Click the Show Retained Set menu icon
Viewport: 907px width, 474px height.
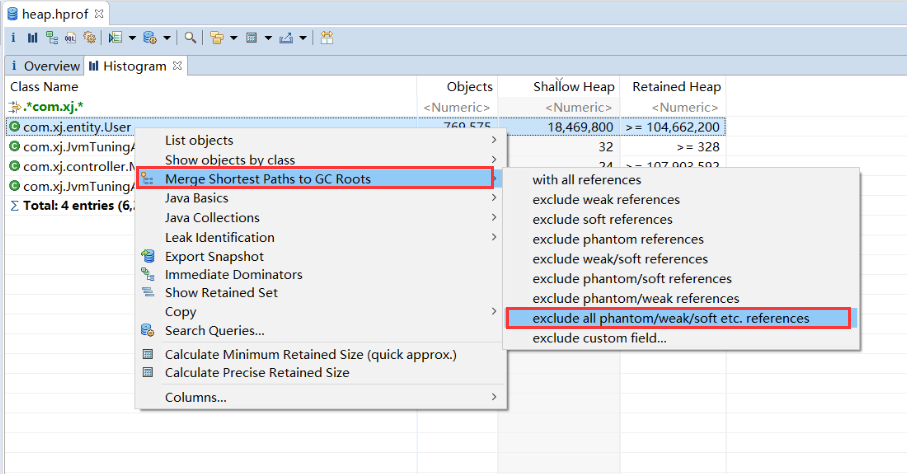(148, 292)
